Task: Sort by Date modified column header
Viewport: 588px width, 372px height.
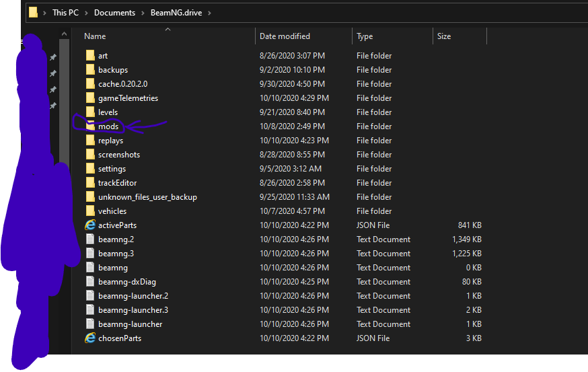Action: (x=285, y=36)
